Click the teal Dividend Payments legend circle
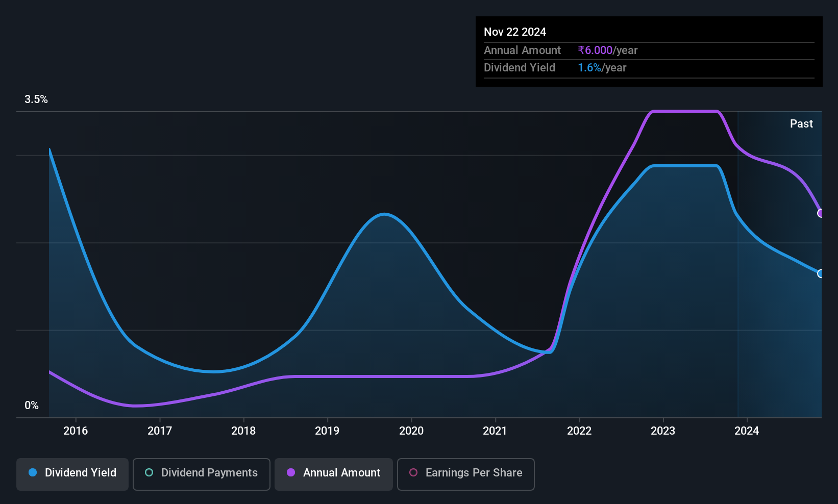 149,472
